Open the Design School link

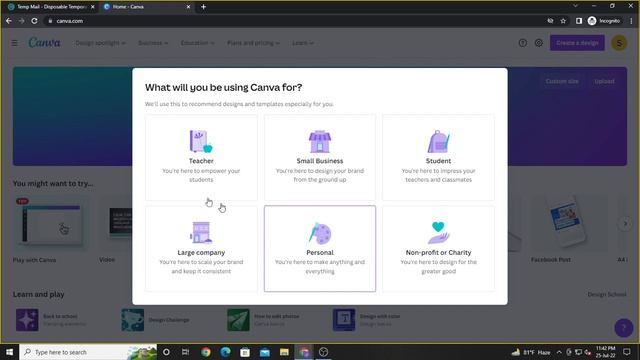[607, 294]
